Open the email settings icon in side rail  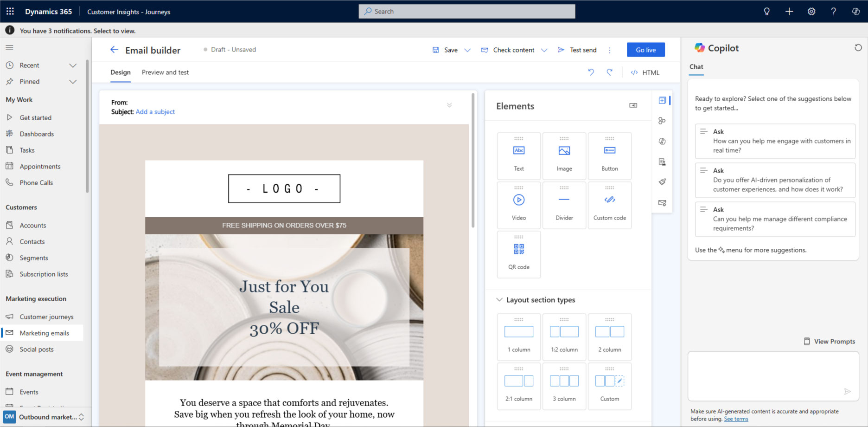coord(662,203)
